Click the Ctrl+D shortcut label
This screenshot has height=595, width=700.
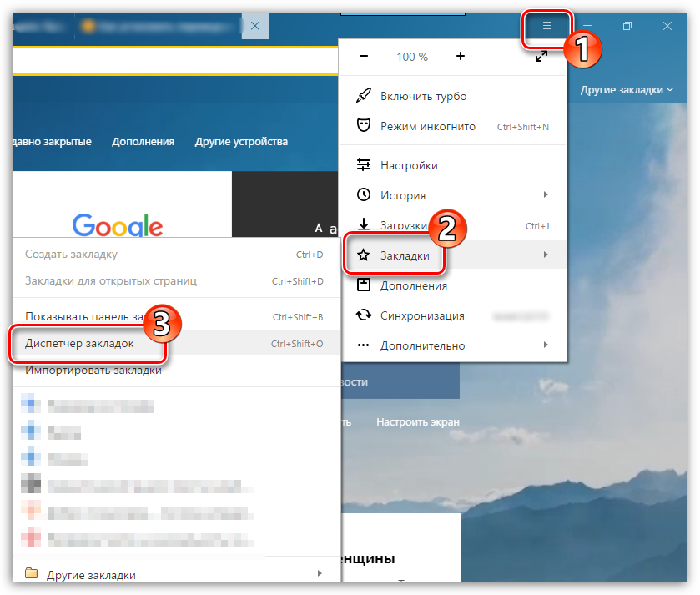pyautogui.click(x=310, y=255)
